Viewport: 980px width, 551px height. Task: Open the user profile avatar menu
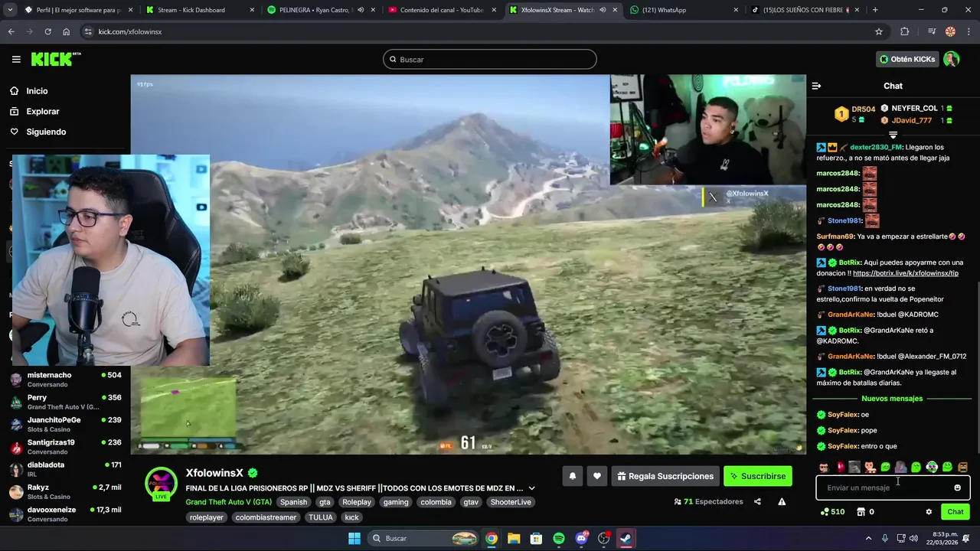(952, 59)
